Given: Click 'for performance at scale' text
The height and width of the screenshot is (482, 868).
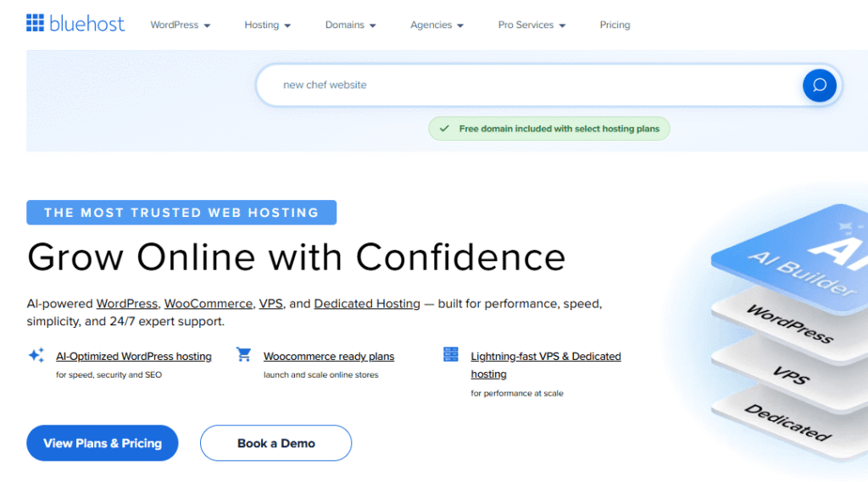Looking at the screenshot, I should pyautogui.click(x=517, y=393).
